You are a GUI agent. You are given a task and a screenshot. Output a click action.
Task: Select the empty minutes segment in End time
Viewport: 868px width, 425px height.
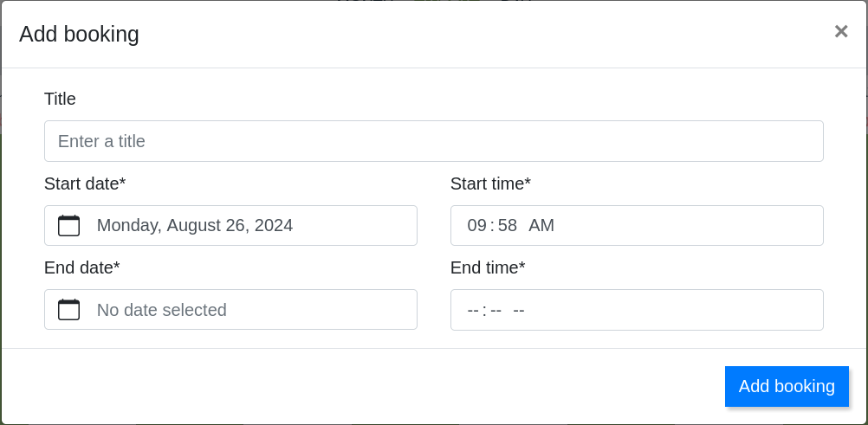click(496, 310)
